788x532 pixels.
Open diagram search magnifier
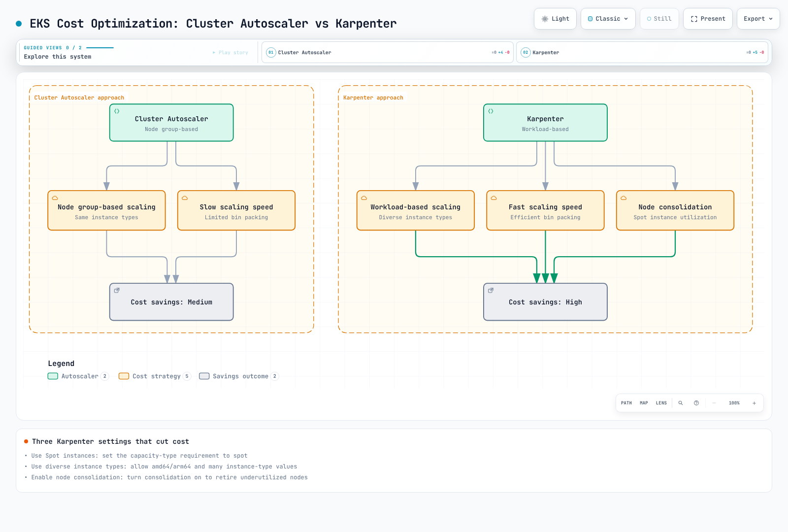(681, 403)
